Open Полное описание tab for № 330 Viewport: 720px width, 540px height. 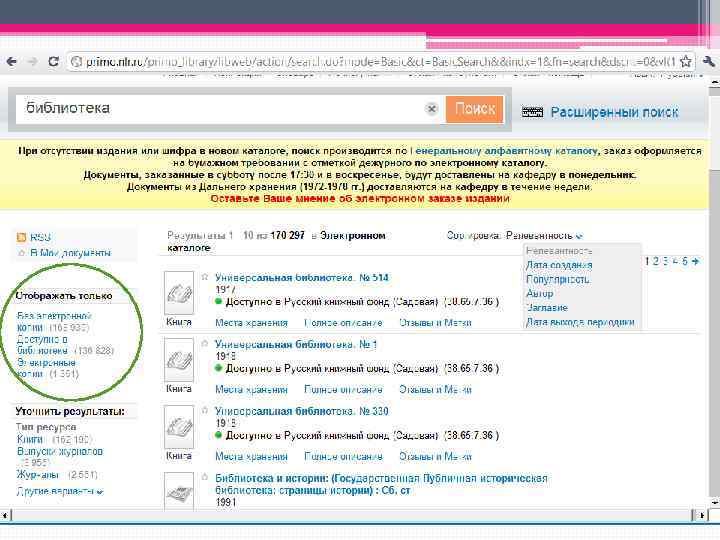(343, 456)
